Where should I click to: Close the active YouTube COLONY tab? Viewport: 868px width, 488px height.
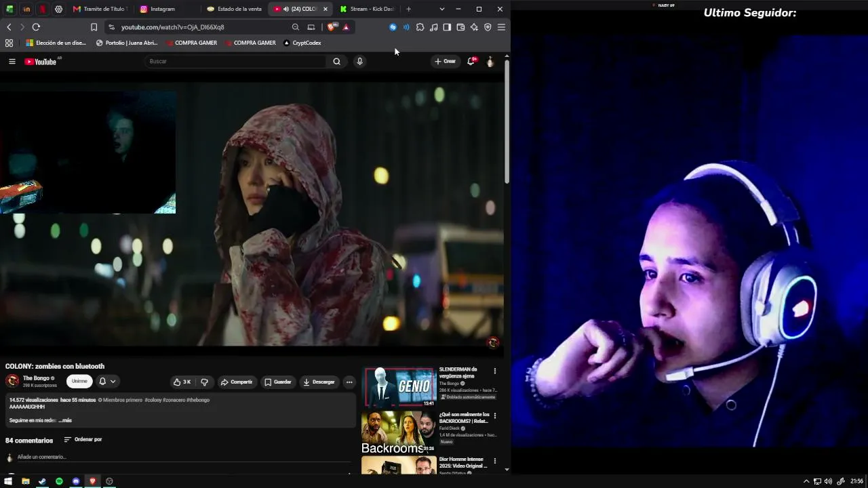click(325, 9)
